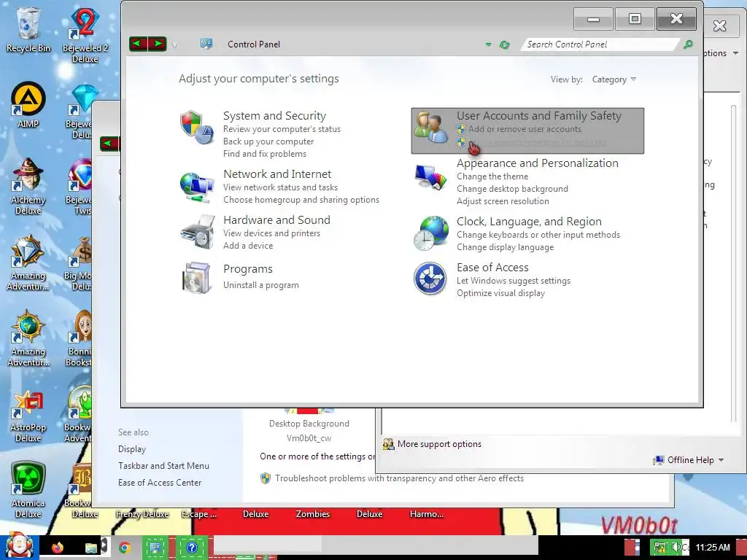Click Change keyboards or other input methods
Viewport: 747px width, 560px height.
pyautogui.click(x=538, y=235)
